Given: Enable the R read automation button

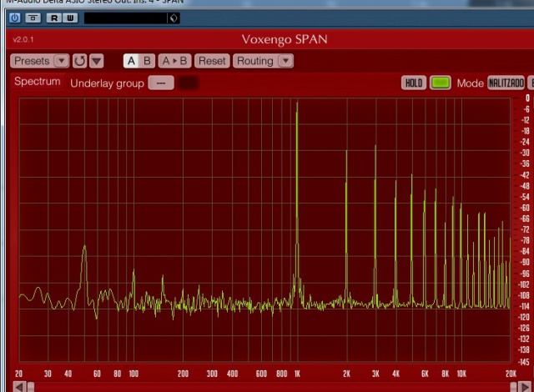Looking at the screenshot, I should click(x=54, y=18).
